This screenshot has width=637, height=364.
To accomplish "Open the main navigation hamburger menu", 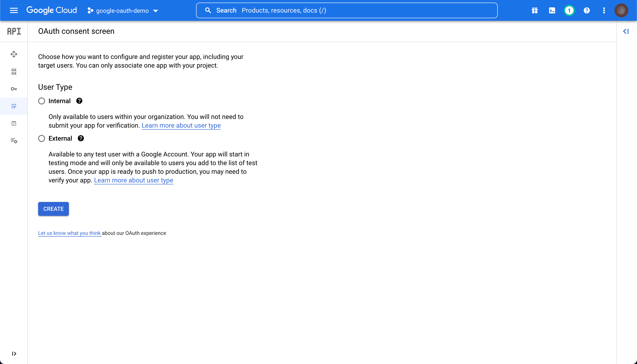I will pyautogui.click(x=14, y=10).
